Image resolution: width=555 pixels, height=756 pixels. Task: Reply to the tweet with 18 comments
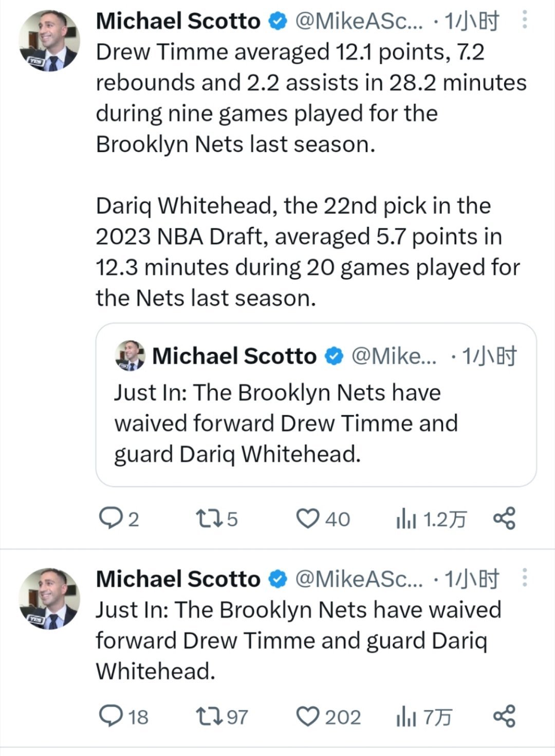click(x=109, y=716)
